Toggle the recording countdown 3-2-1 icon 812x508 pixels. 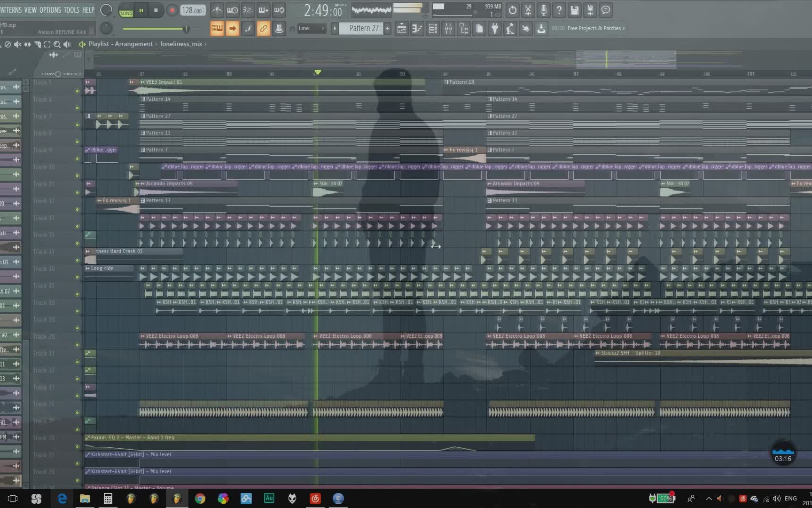tap(248, 10)
